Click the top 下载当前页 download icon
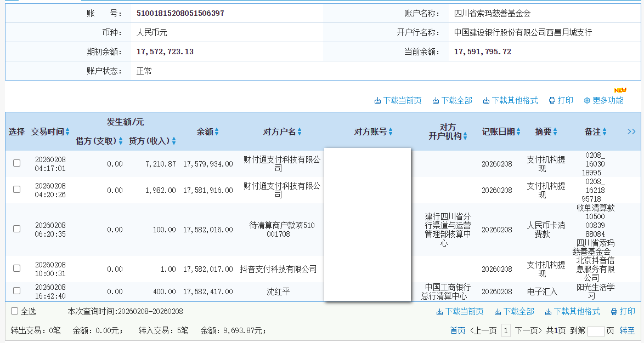The width and height of the screenshot is (644, 343). click(377, 101)
